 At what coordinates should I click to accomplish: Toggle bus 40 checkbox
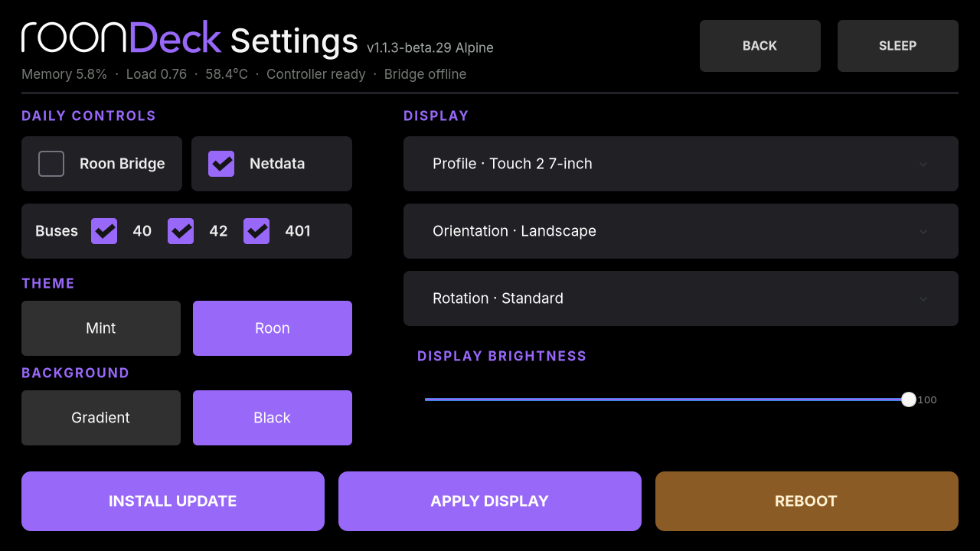[104, 231]
